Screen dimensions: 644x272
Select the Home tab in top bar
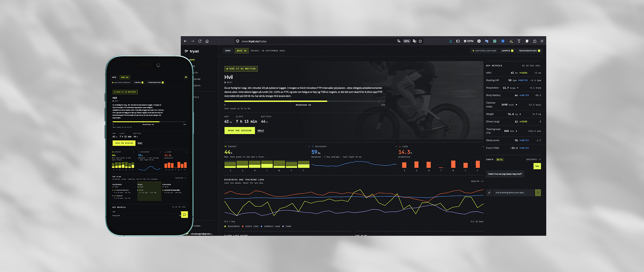pyautogui.click(x=228, y=51)
